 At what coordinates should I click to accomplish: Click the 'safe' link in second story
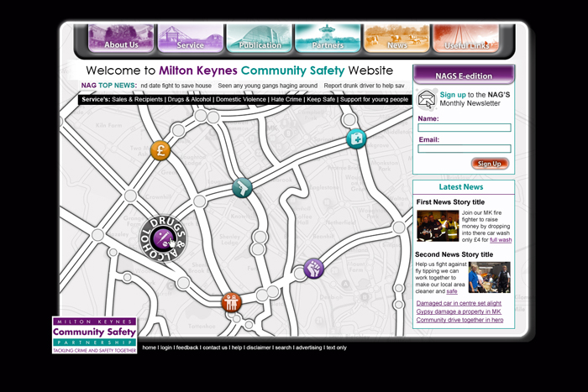point(452,291)
